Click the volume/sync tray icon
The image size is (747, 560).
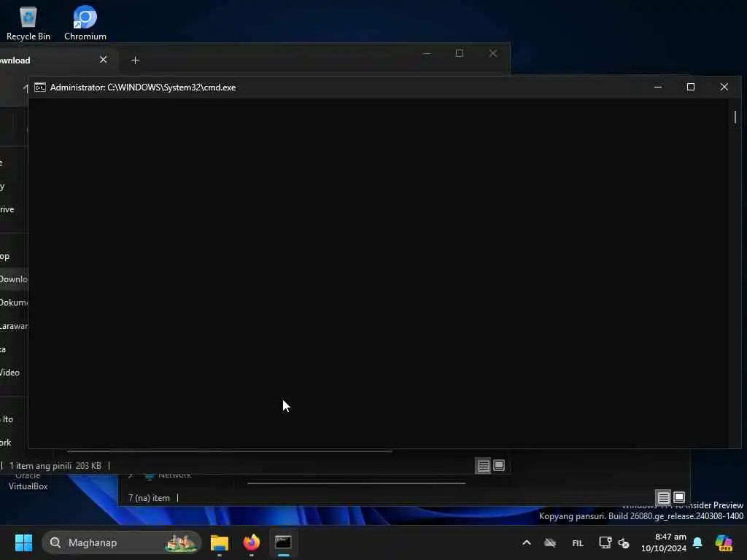624,542
